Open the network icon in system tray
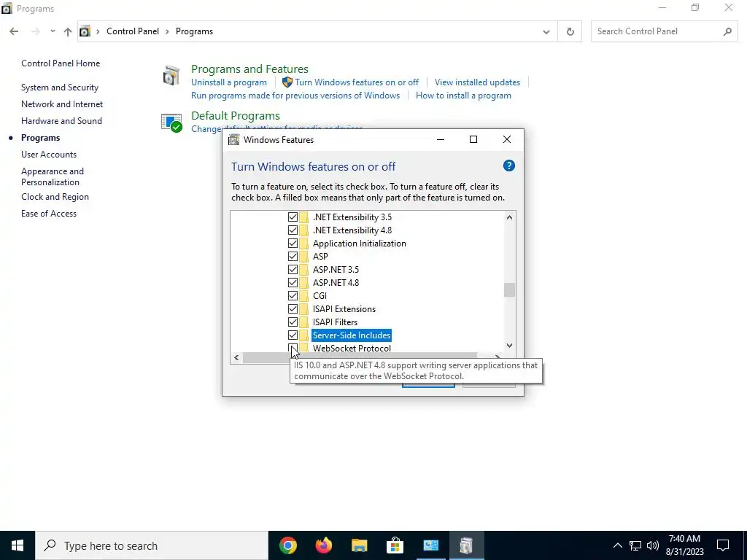 point(635,545)
